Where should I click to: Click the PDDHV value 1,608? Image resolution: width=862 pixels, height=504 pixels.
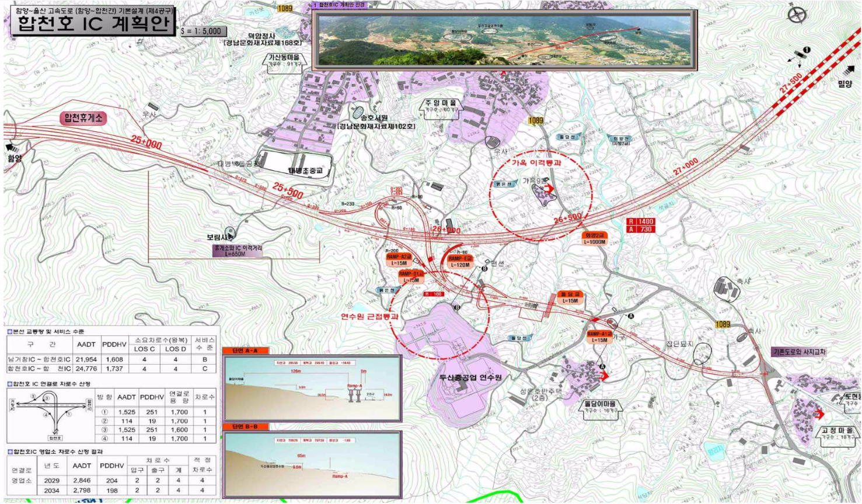pyautogui.click(x=114, y=359)
